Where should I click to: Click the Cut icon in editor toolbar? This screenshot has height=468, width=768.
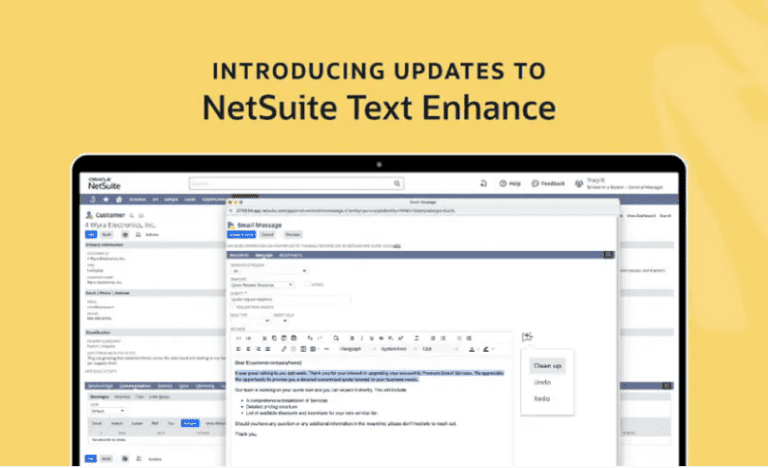tap(264, 338)
